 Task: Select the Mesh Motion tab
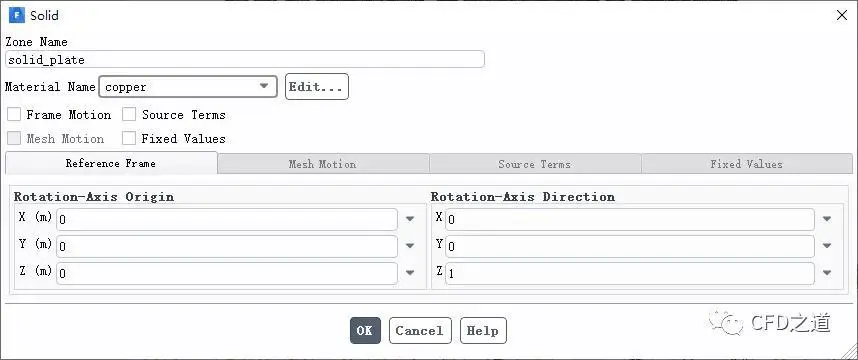323,164
